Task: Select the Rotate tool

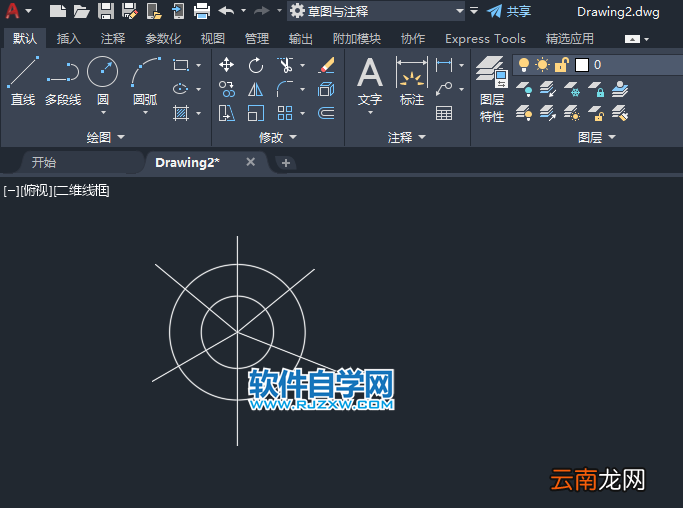Action: click(256, 65)
